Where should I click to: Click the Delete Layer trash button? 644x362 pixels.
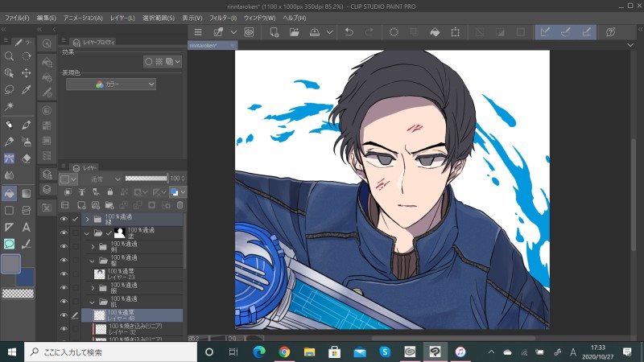click(x=180, y=205)
